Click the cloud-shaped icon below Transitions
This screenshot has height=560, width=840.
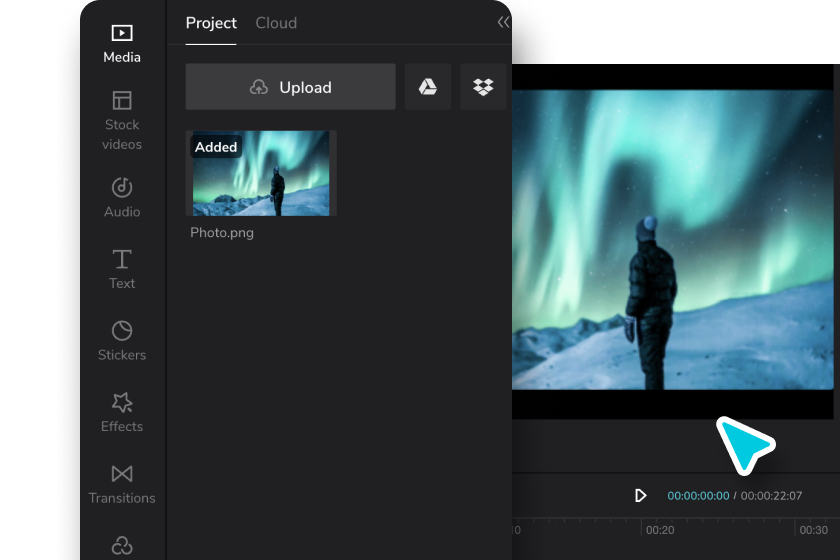[122, 546]
